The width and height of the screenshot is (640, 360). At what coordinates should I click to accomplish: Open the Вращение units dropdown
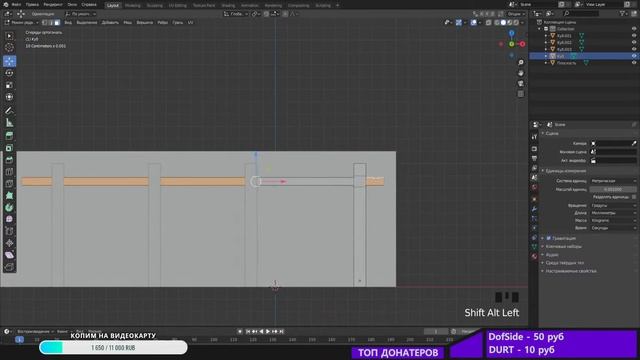click(x=613, y=206)
